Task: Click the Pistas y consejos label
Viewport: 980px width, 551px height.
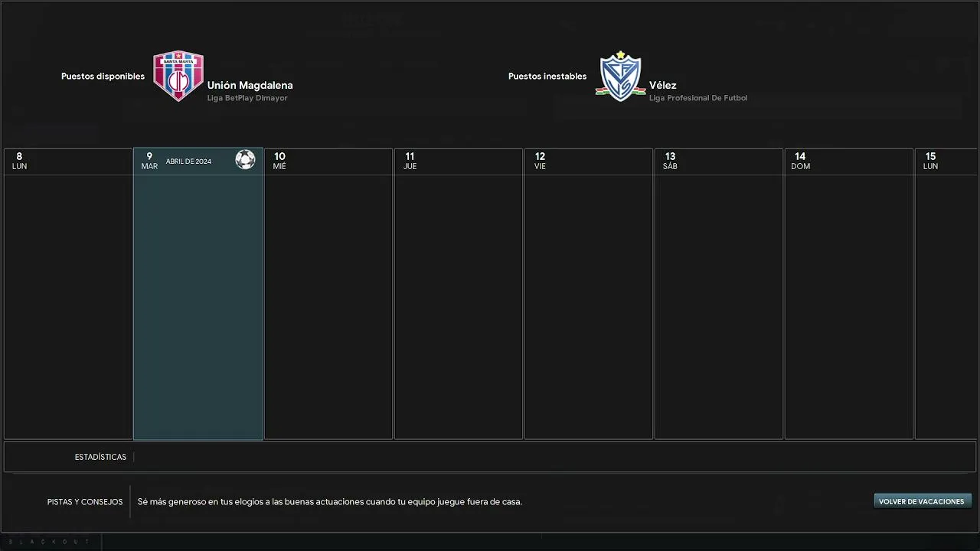Action: click(85, 502)
